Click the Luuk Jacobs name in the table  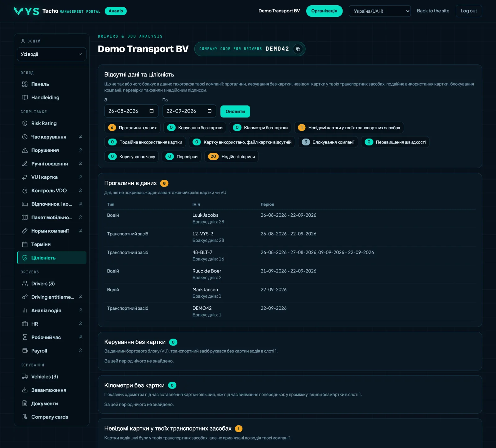click(x=205, y=215)
